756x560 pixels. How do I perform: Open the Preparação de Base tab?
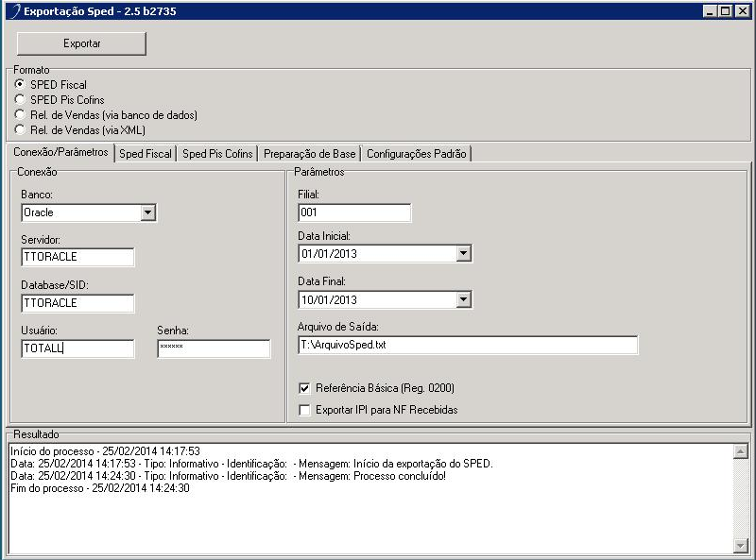coord(310,154)
